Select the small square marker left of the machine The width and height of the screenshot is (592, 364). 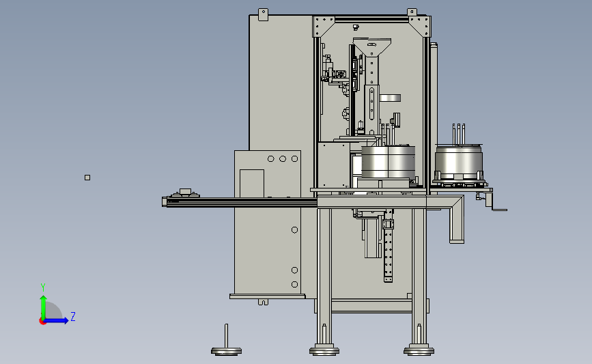click(87, 178)
